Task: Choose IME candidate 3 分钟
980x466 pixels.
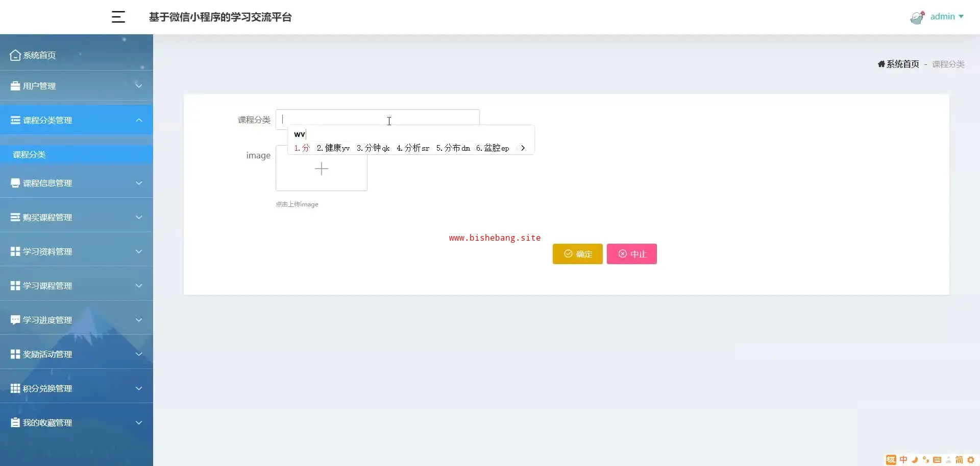Action: [x=373, y=148]
